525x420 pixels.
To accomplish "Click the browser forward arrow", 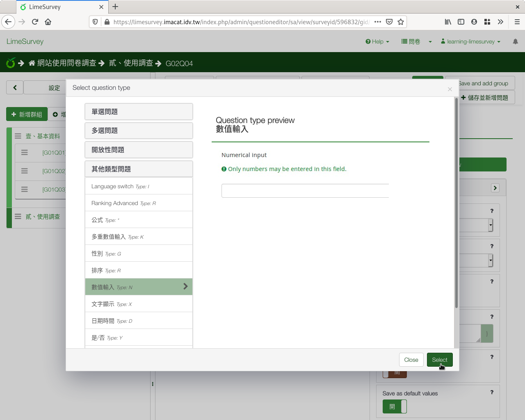I will click(22, 22).
